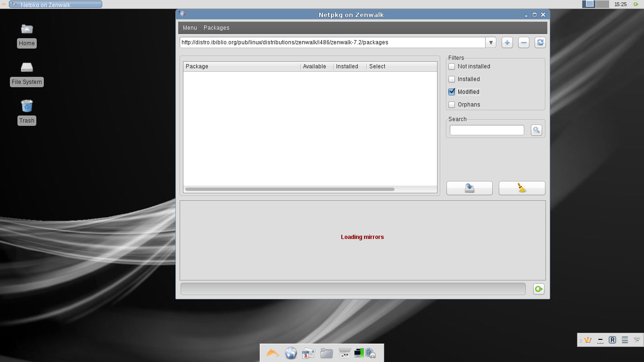Screen dimensions: 644x362
Task: Open the Menu menu
Action: pos(190,28)
